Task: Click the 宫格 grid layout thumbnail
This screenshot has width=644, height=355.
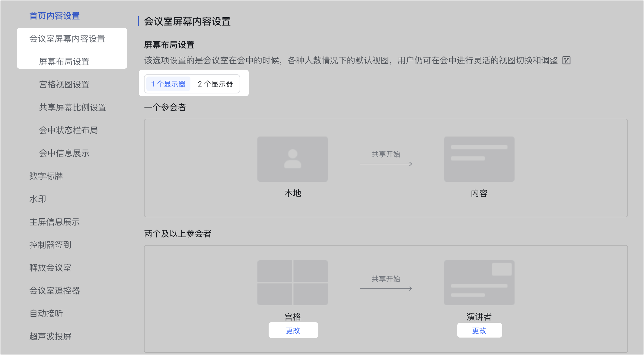Action: click(x=292, y=283)
